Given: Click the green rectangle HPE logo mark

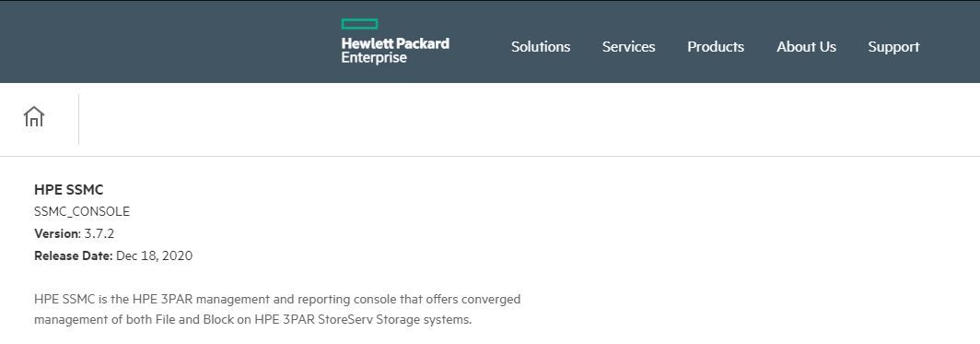Looking at the screenshot, I should click(x=359, y=24).
